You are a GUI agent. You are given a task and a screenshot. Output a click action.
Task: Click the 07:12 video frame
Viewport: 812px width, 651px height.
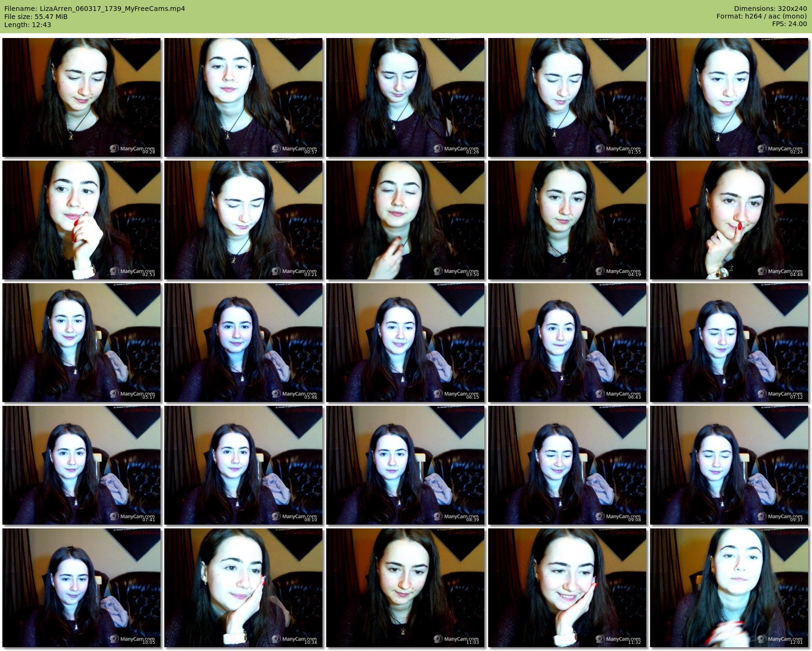tap(729, 343)
